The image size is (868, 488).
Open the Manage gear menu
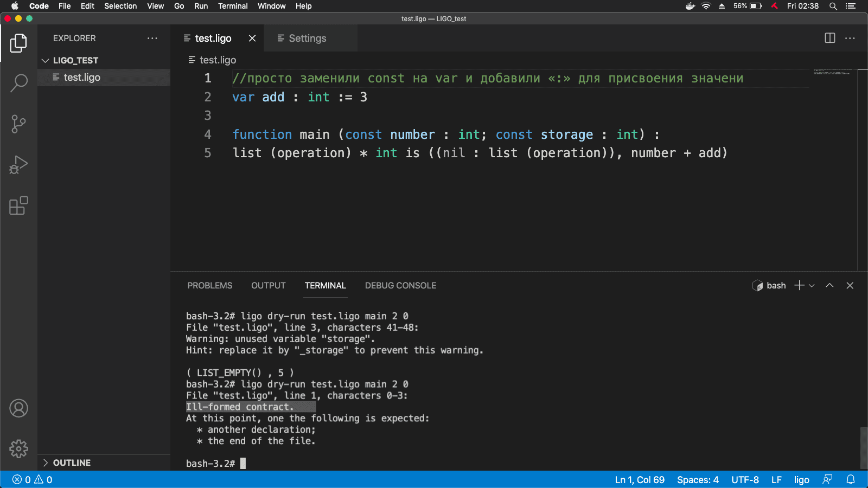click(18, 448)
